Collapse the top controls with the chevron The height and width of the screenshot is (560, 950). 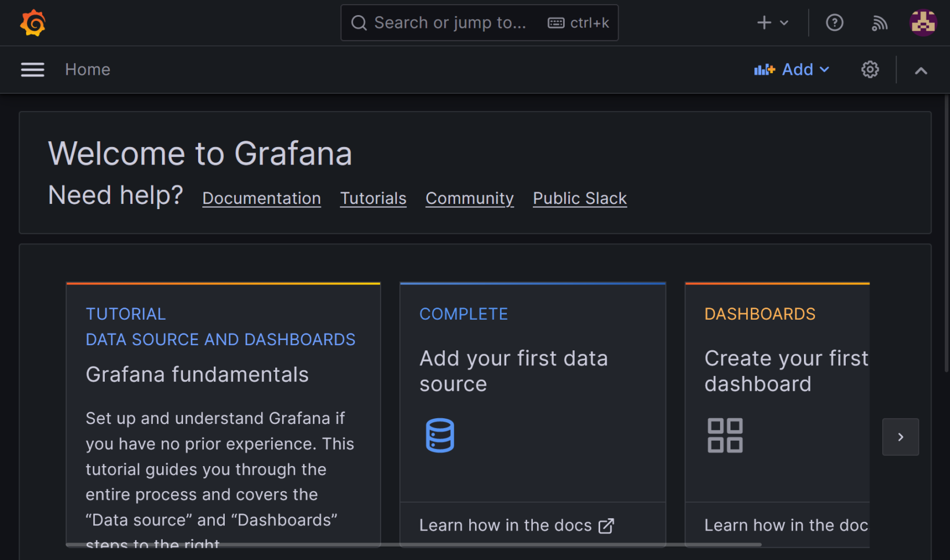tap(920, 69)
